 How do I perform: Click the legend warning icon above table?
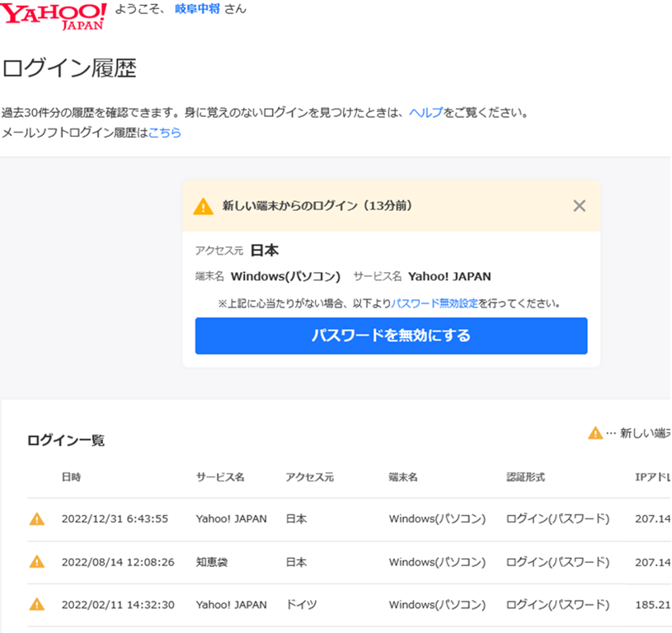coord(594,433)
